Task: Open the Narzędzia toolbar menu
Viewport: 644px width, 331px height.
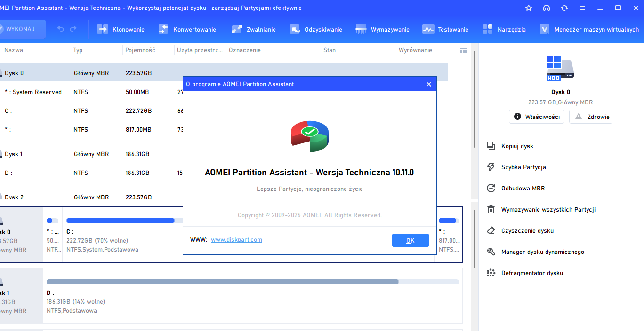Action: 504,29
